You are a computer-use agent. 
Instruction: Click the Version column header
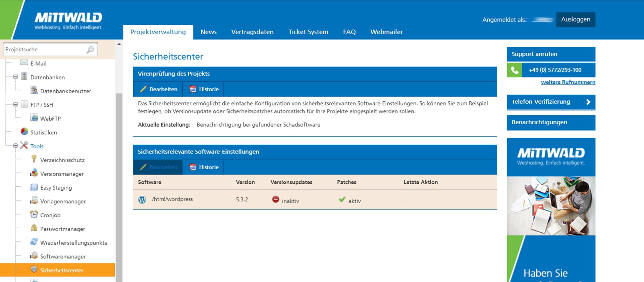[245, 182]
